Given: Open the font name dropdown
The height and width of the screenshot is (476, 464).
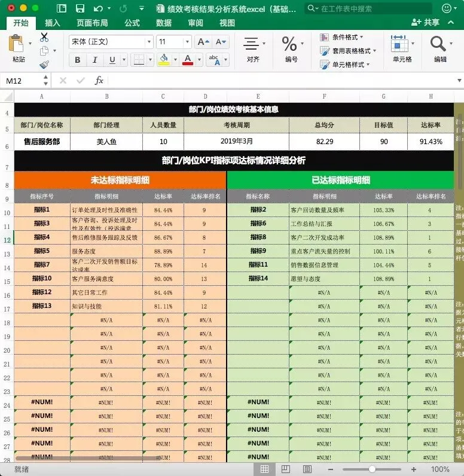Looking at the screenshot, I should click(149, 42).
